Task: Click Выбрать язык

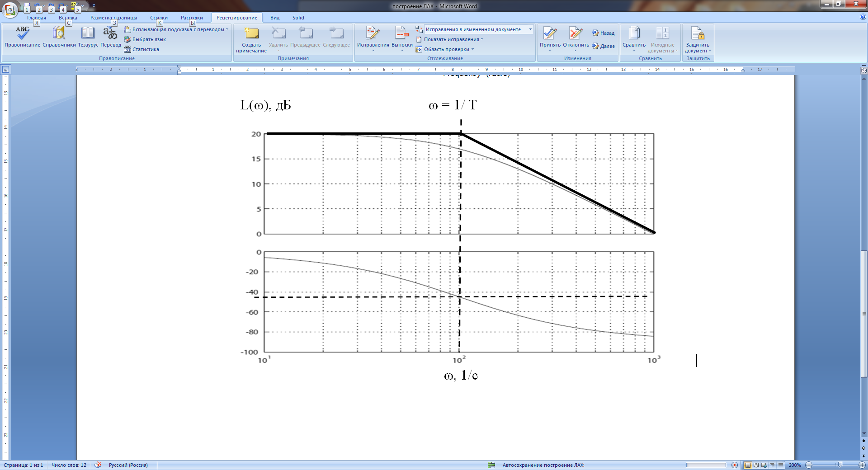Action: (x=145, y=39)
